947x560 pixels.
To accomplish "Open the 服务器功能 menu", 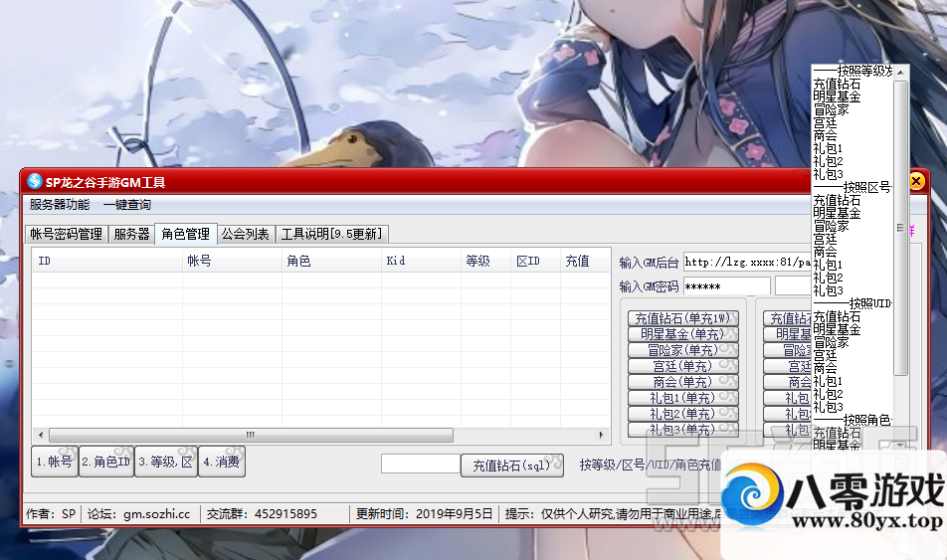I will pos(60,205).
